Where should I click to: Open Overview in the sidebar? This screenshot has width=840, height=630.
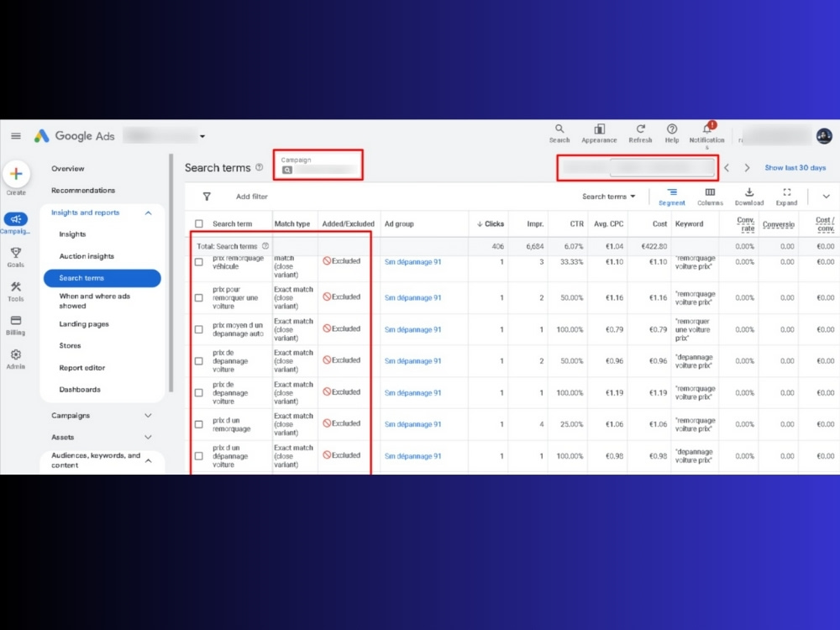point(68,168)
